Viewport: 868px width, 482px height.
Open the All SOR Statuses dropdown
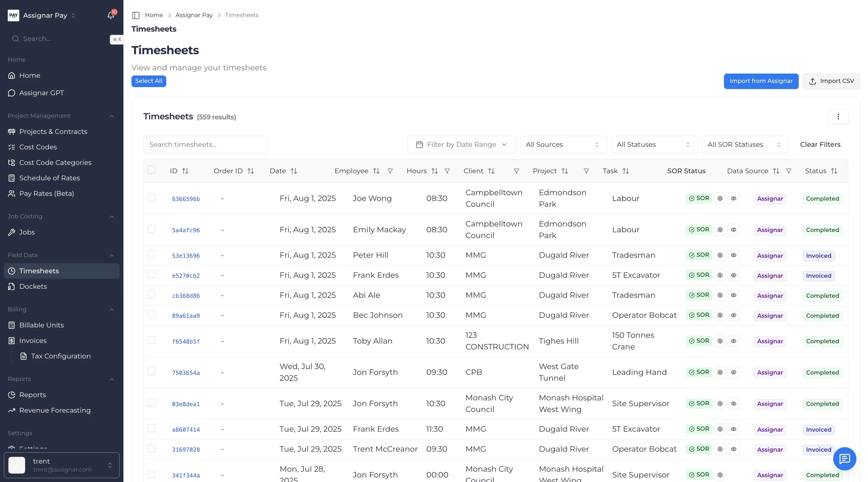[x=745, y=145]
